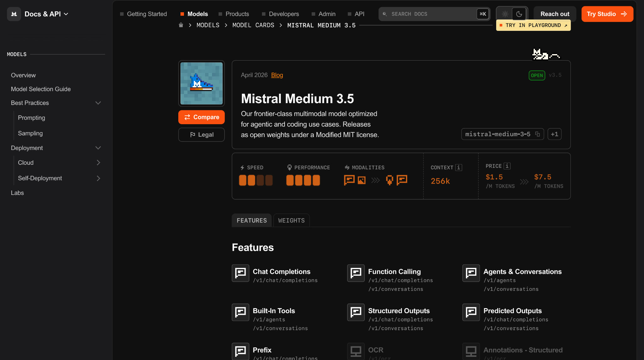The width and height of the screenshot is (644, 360).
Task: Go to Admin section
Action: pos(324,14)
